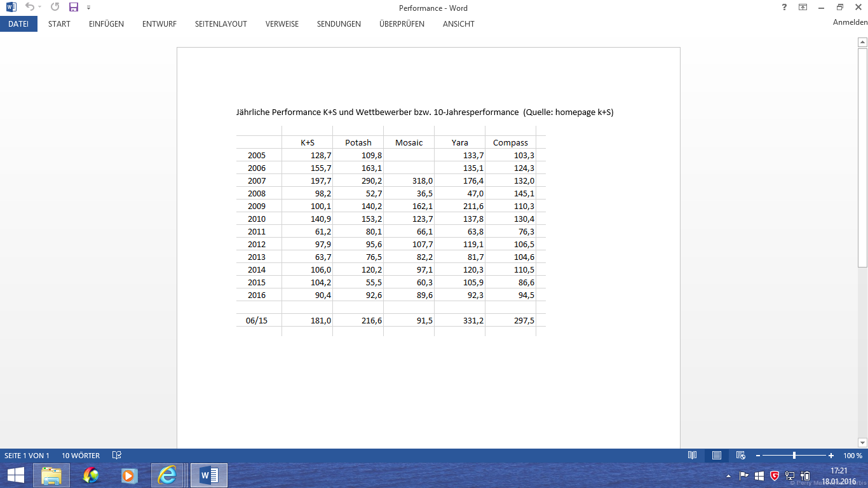Open zoom dialog via 100 % level
Viewport: 868px width, 488px height.
coord(853,456)
